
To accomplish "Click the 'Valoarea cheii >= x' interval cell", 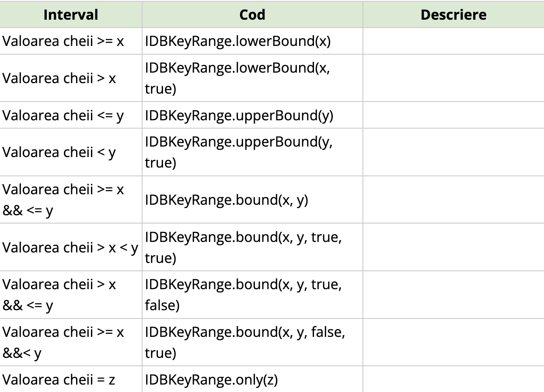I will [63, 41].
